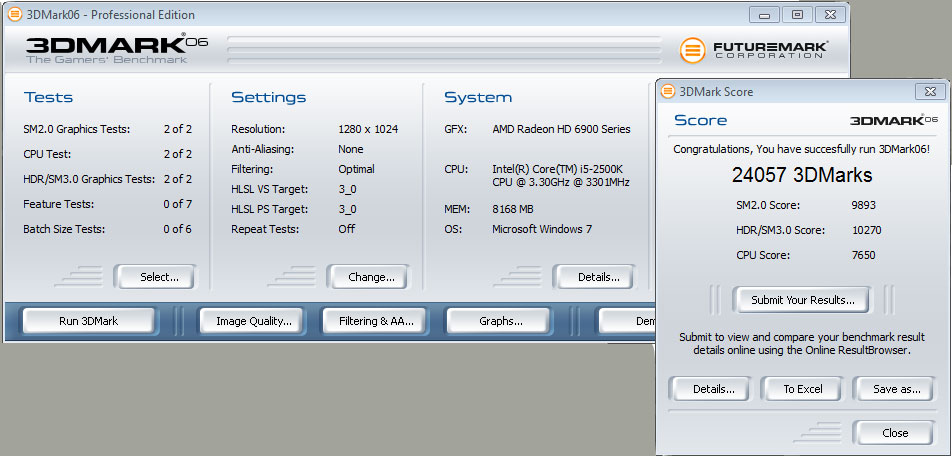Click the Congratulations message text
This screenshot has width=952, height=456.
[x=801, y=149]
